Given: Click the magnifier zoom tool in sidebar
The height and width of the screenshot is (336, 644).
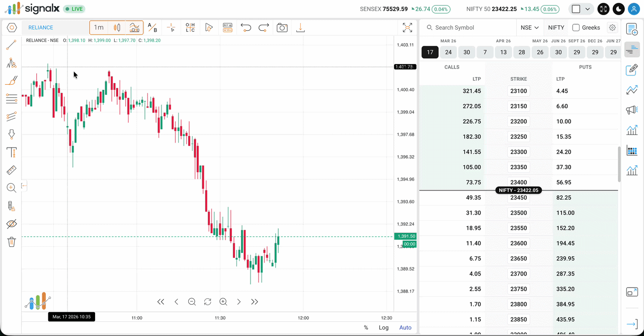Looking at the screenshot, I should pyautogui.click(x=11, y=188).
